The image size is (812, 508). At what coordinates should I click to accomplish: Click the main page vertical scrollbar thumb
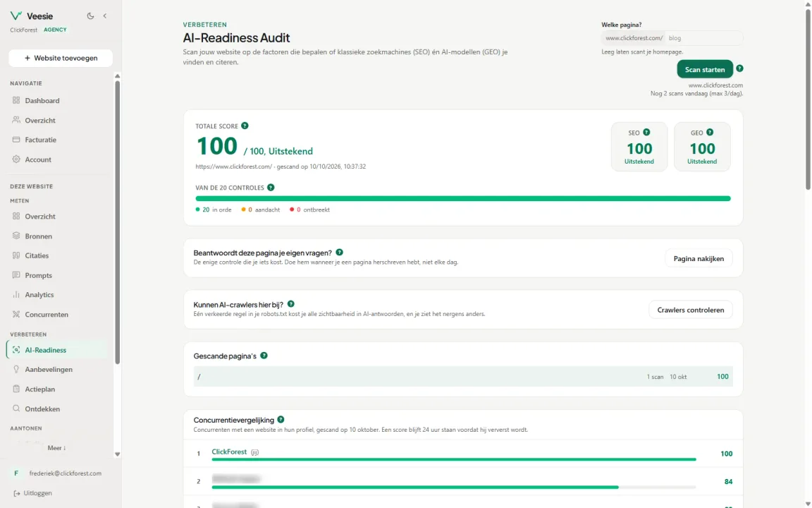point(807,99)
